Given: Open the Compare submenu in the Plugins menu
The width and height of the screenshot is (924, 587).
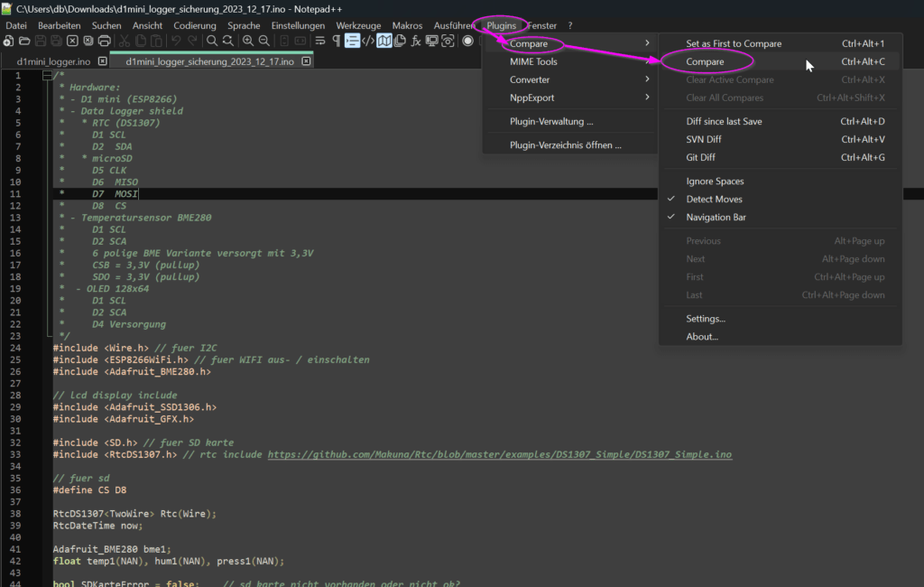Looking at the screenshot, I should [x=570, y=43].
